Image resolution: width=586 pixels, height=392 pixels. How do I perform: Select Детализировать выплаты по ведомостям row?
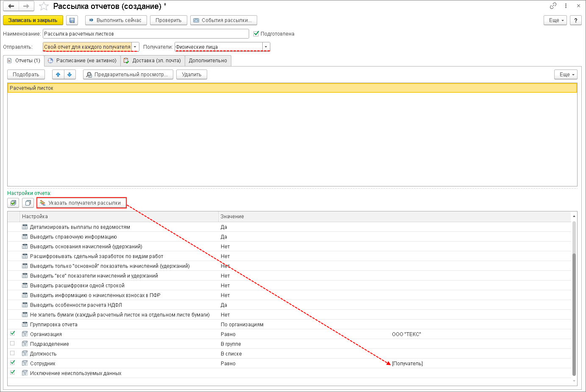coord(289,227)
